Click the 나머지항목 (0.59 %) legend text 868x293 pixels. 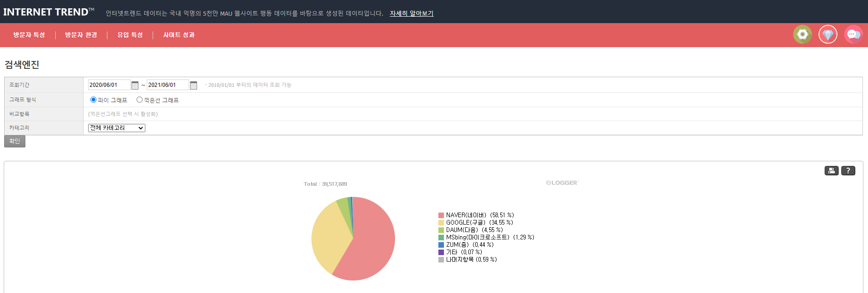[x=472, y=260]
